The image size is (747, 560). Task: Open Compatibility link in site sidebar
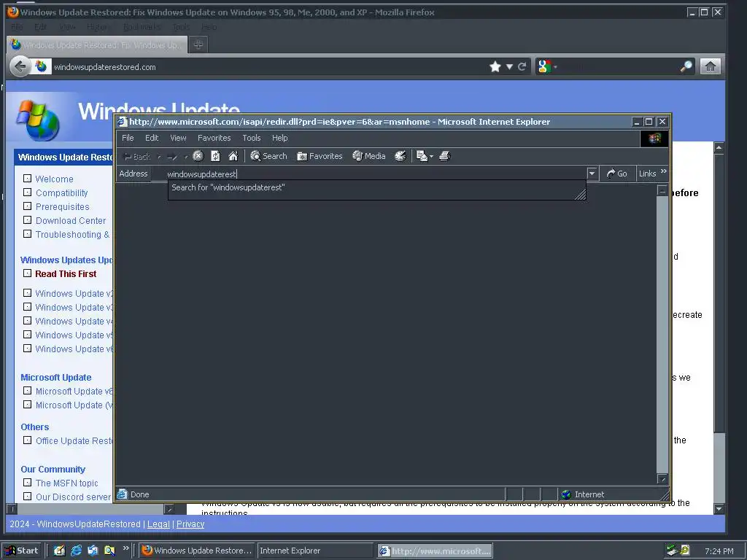(62, 192)
